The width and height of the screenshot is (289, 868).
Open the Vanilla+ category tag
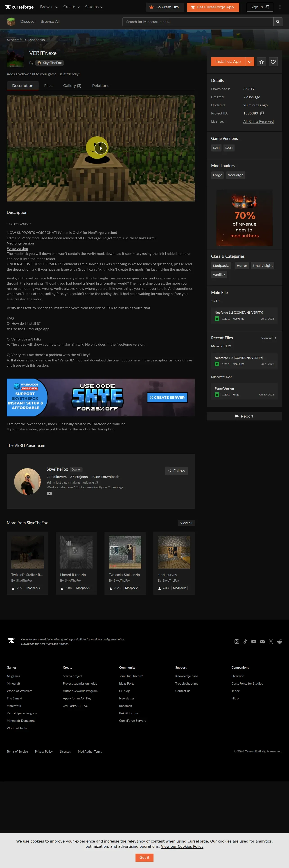click(219, 275)
